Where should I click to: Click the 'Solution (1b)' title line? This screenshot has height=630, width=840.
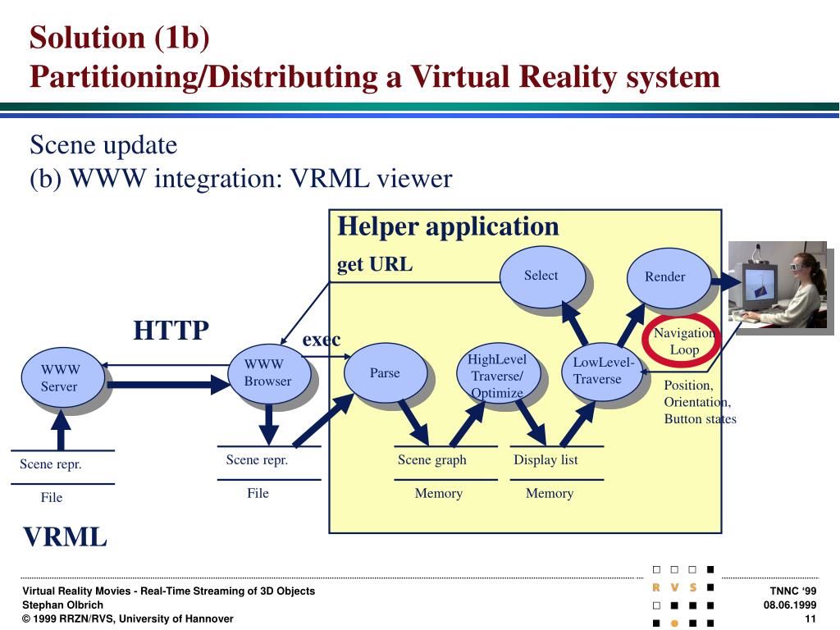click(x=120, y=38)
